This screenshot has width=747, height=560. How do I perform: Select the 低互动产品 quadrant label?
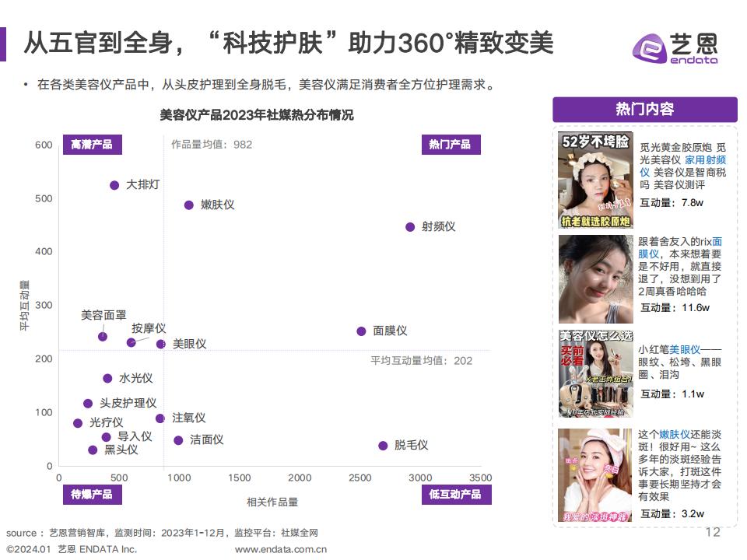(x=455, y=494)
